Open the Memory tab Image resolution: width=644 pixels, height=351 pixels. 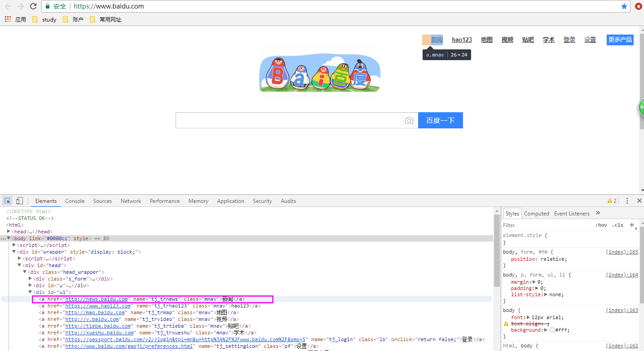pos(198,201)
